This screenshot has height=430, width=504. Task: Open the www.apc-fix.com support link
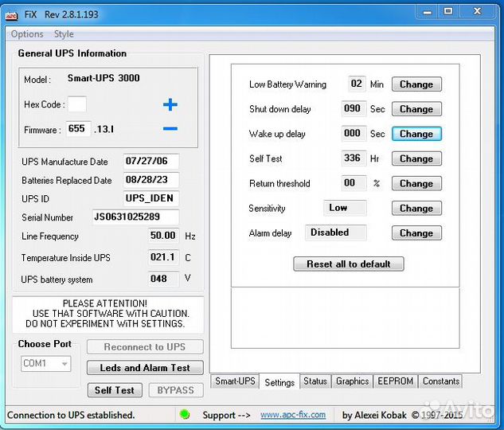pos(293,415)
